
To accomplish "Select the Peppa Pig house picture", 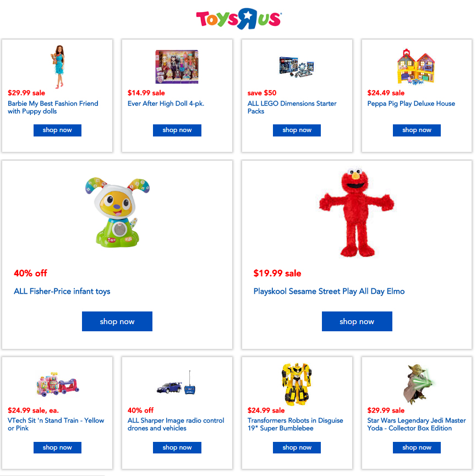I will 416,67.
